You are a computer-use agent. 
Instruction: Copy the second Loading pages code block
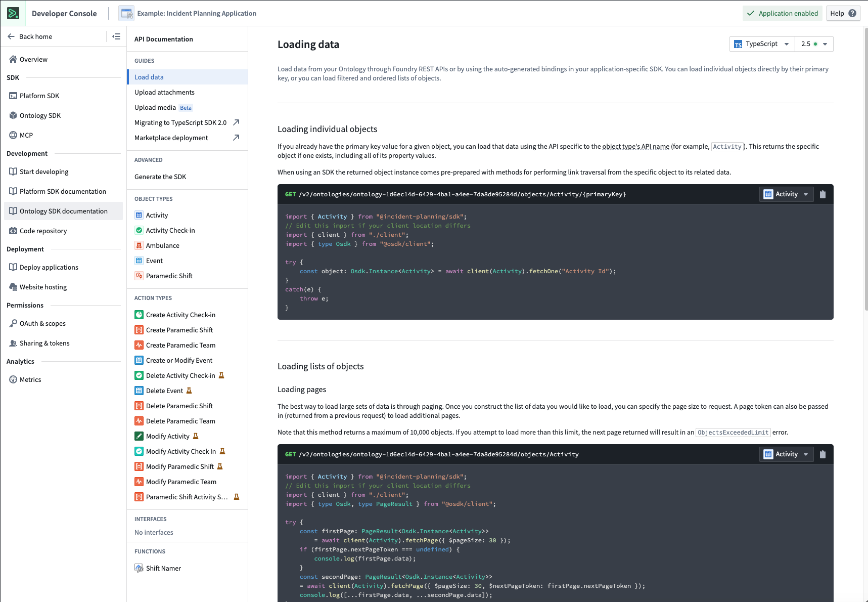823,454
